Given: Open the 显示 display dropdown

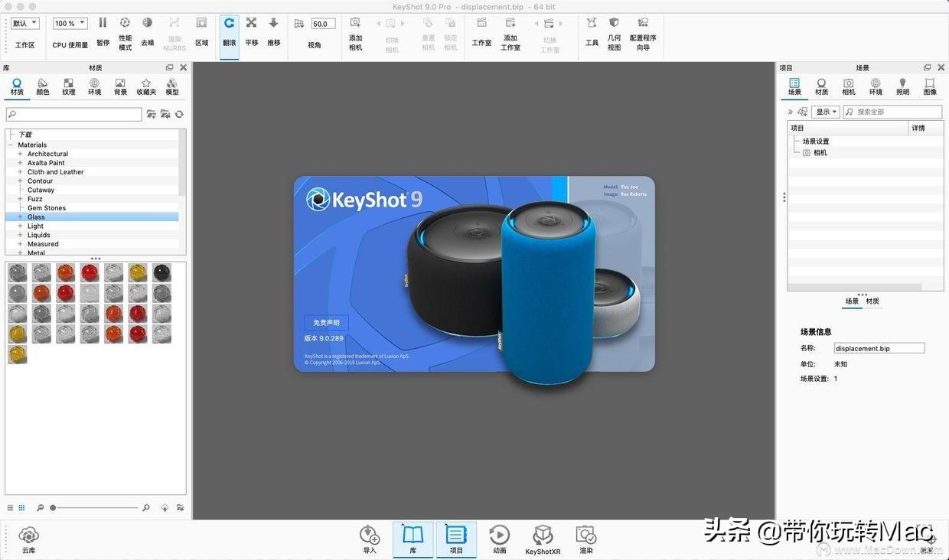Looking at the screenshot, I should (826, 112).
